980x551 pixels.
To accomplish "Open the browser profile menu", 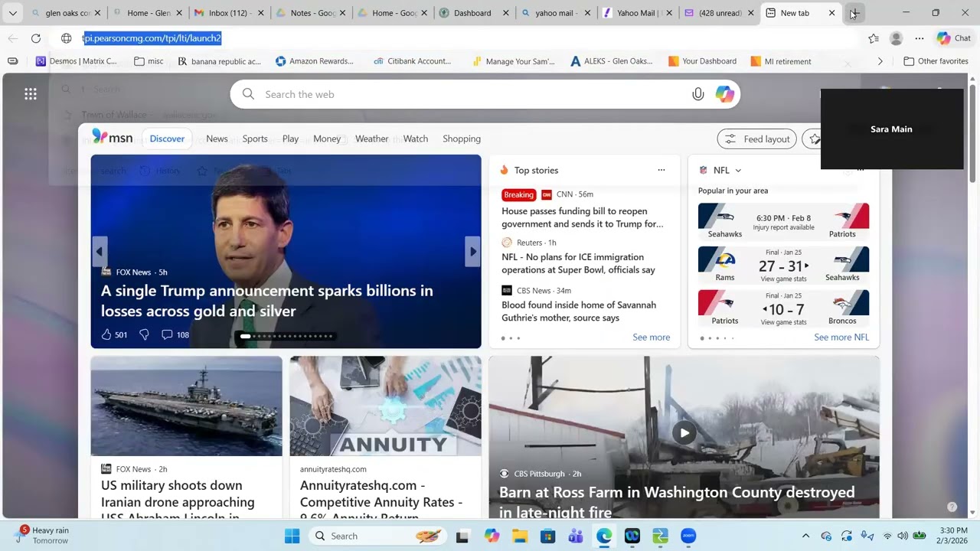I will (x=896, y=38).
